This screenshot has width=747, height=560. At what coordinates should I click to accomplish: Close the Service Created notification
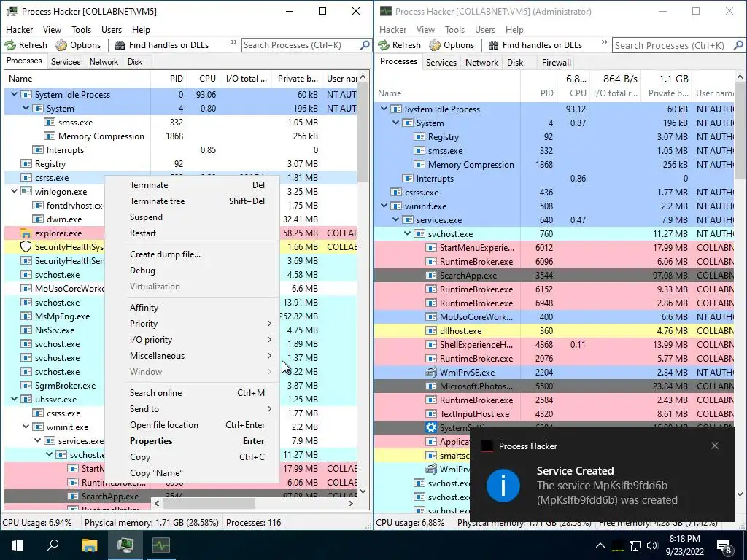715,446
